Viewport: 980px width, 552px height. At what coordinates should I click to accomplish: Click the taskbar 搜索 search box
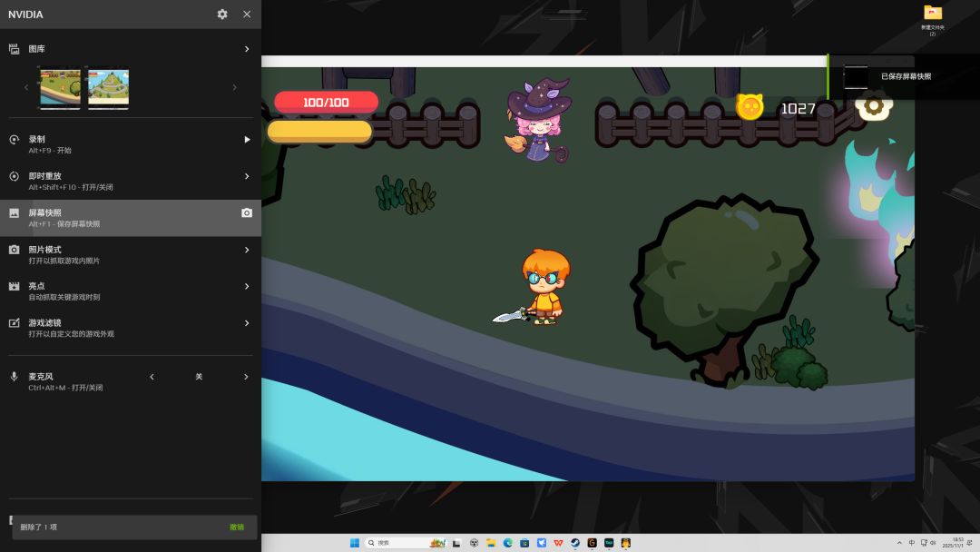405,543
